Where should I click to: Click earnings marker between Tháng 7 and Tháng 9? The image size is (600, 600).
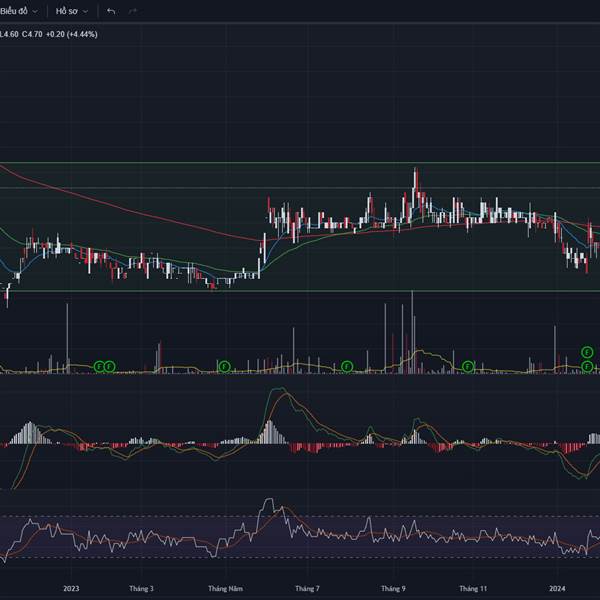pos(347,367)
